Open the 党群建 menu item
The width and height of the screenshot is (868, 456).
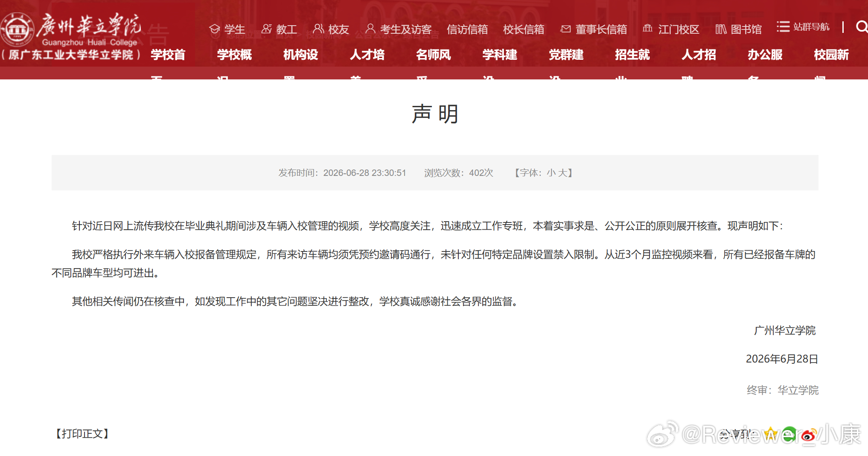566,55
